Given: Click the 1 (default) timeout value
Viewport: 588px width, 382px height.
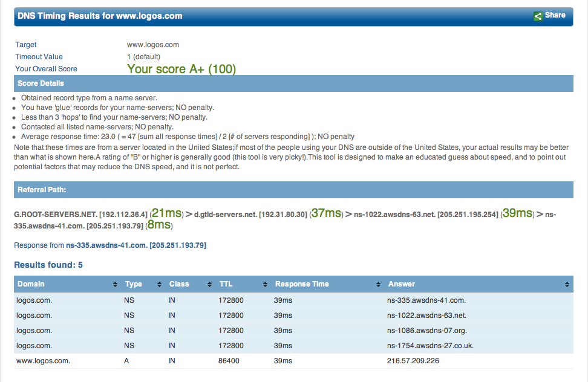Looking at the screenshot, I should click(x=143, y=57).
